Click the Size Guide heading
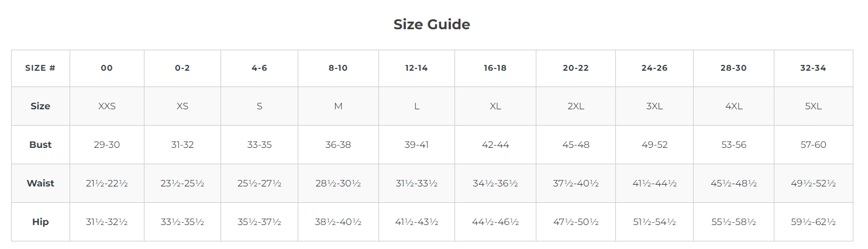The width and height of the screenshot is (868, 249). 432,25
